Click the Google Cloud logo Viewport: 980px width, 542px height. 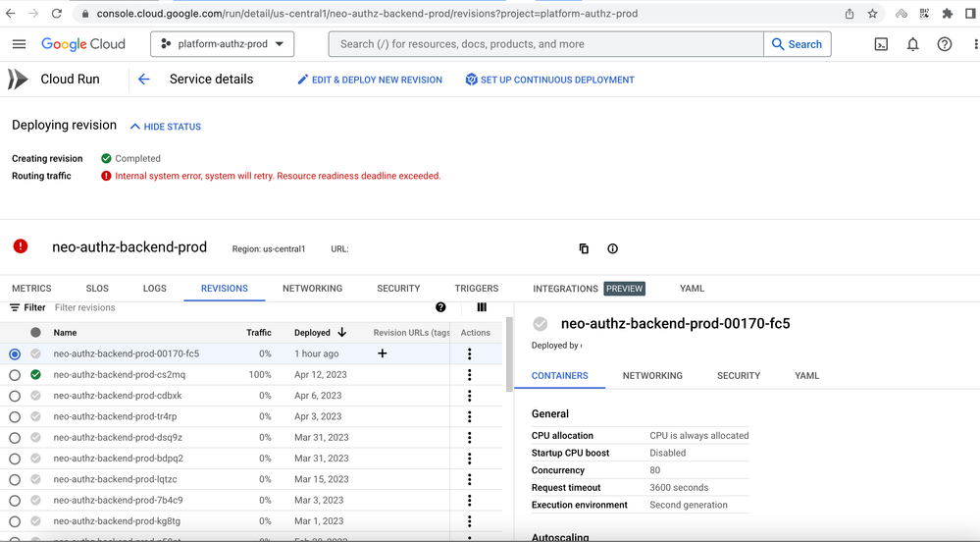coord(83,44)
